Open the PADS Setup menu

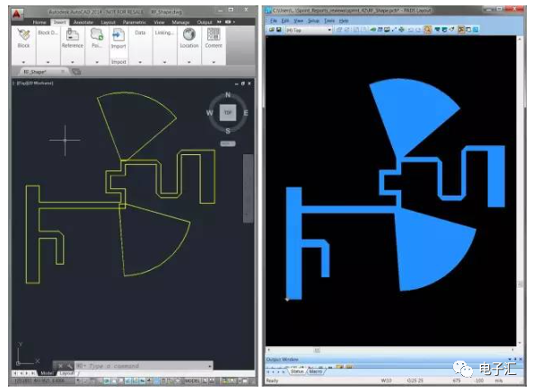tap(313, 21)
